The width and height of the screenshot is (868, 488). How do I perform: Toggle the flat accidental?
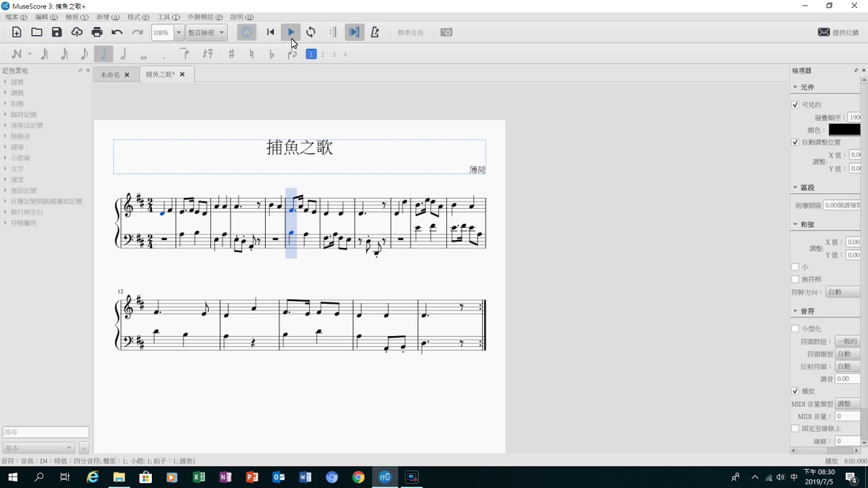(x=272, y=54)
